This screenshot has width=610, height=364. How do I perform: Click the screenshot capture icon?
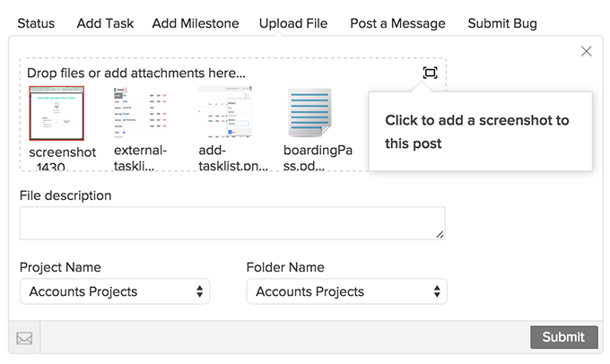tap(430, 73)
